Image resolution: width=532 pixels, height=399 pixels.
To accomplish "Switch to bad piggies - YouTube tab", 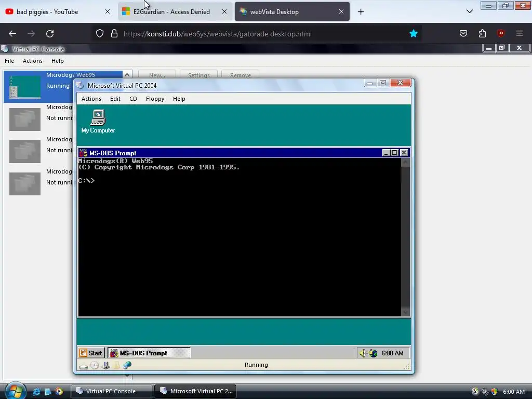I will [x=47, y=12].
